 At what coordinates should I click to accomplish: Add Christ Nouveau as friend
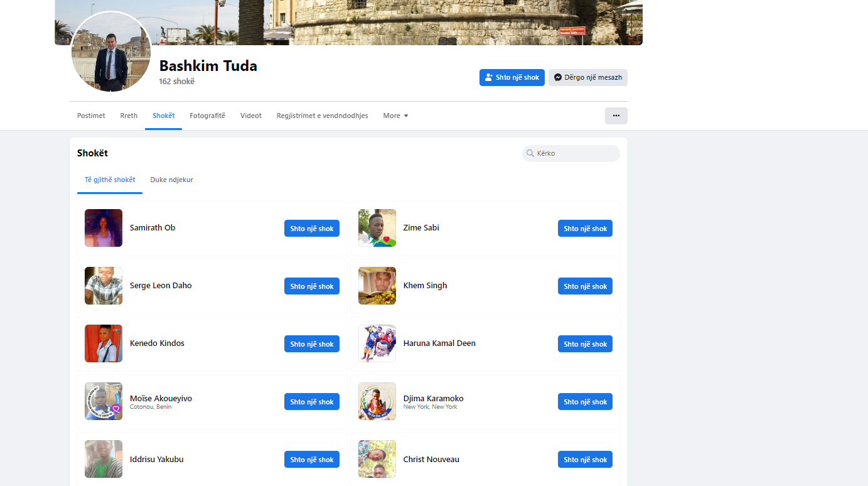pyautogui.click(x=585, y=460)
